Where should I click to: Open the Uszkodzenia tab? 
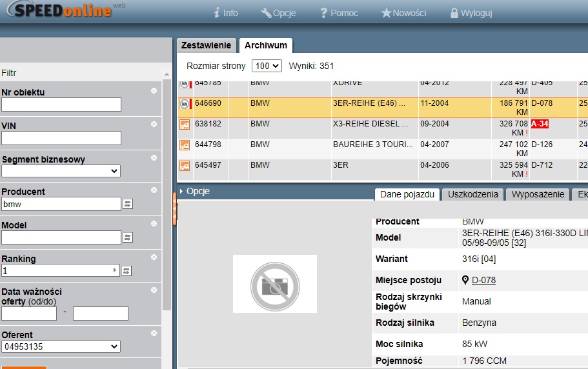tap(472, 194)
